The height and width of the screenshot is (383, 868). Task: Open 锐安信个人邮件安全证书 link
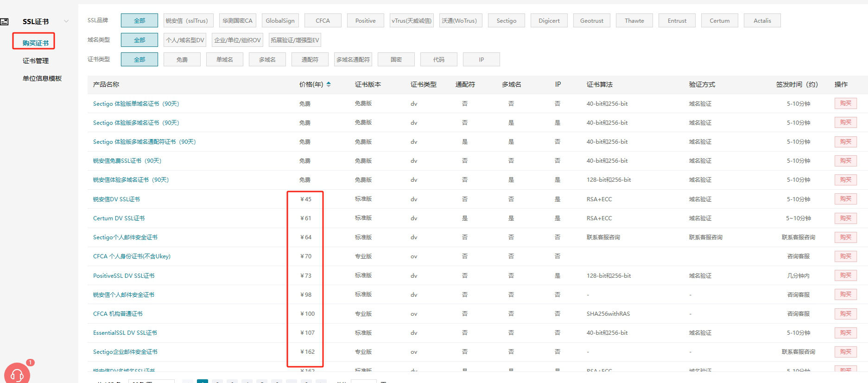click(x=124, y=295)
